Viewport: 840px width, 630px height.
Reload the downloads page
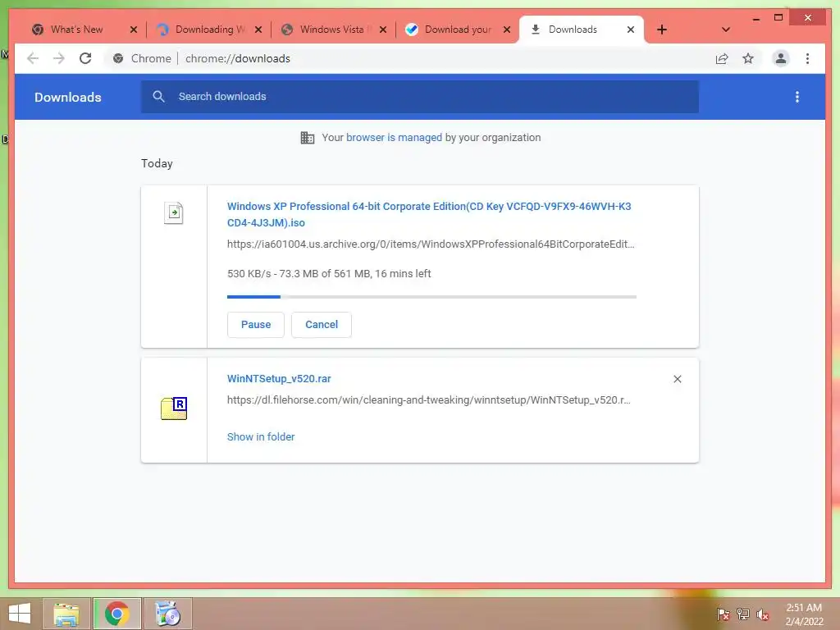85,58
